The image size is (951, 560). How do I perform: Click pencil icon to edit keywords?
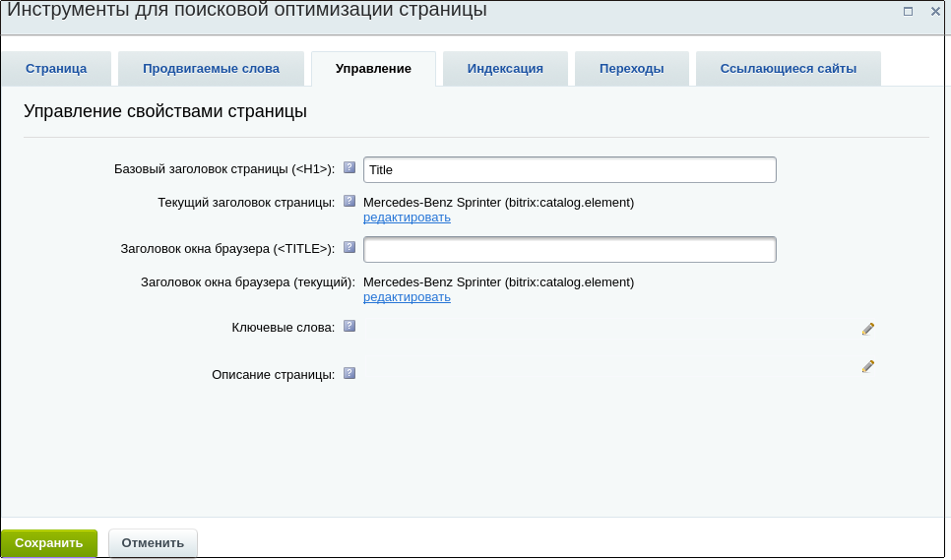[867, 329]
